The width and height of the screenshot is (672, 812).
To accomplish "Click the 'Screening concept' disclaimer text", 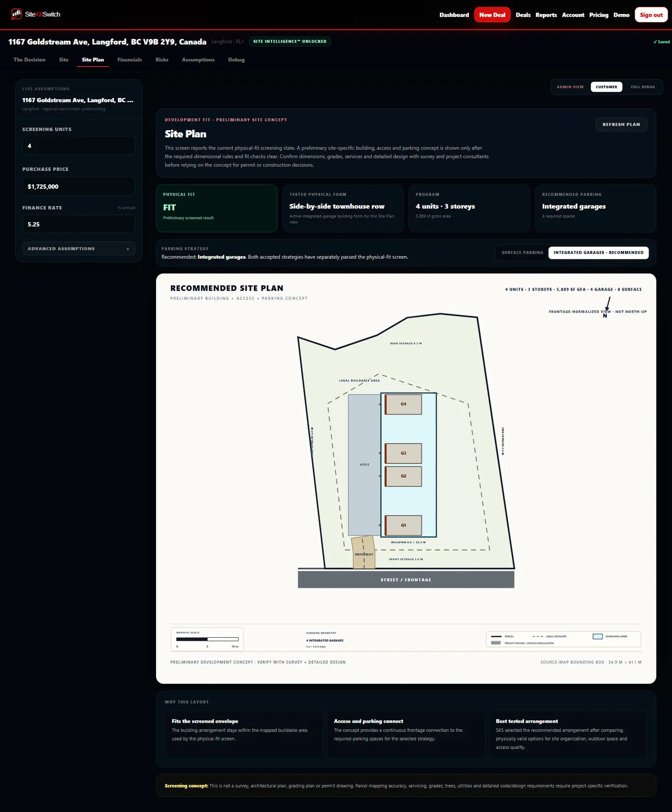I will (396, 786).
